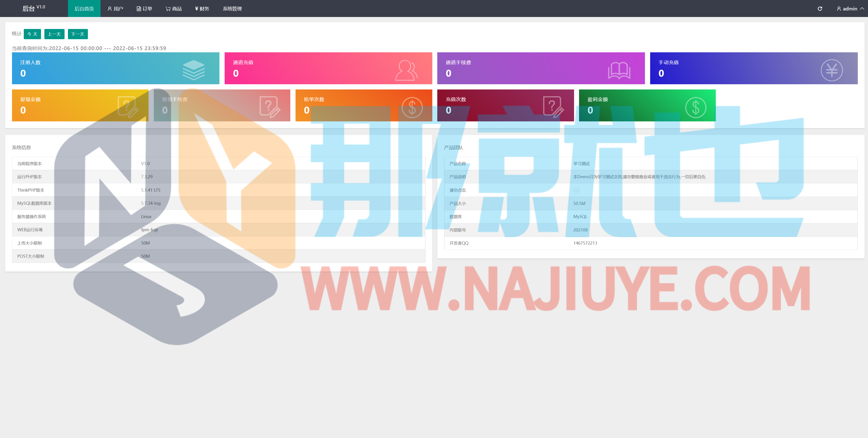Click the 下一天 button
Screen dimensions: 868x438
click(78, 34)
